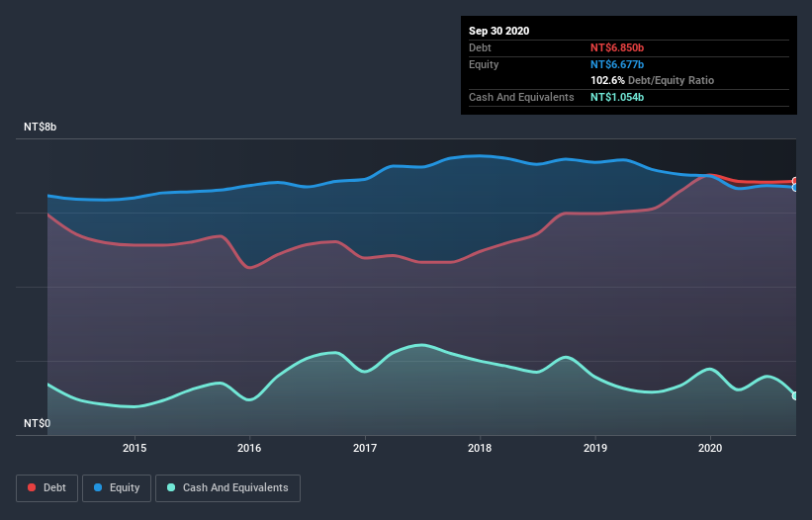Screen dimensions: 812x520
Task: Click the Equity row label in tooltip
Action: (484, 64)
